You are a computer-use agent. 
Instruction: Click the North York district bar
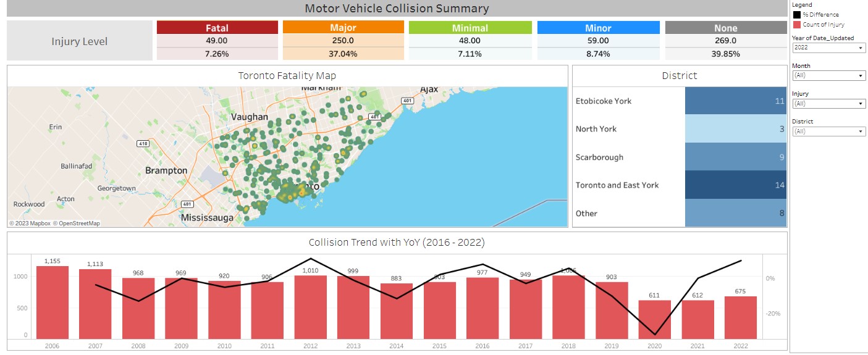[x=735, y=129]
